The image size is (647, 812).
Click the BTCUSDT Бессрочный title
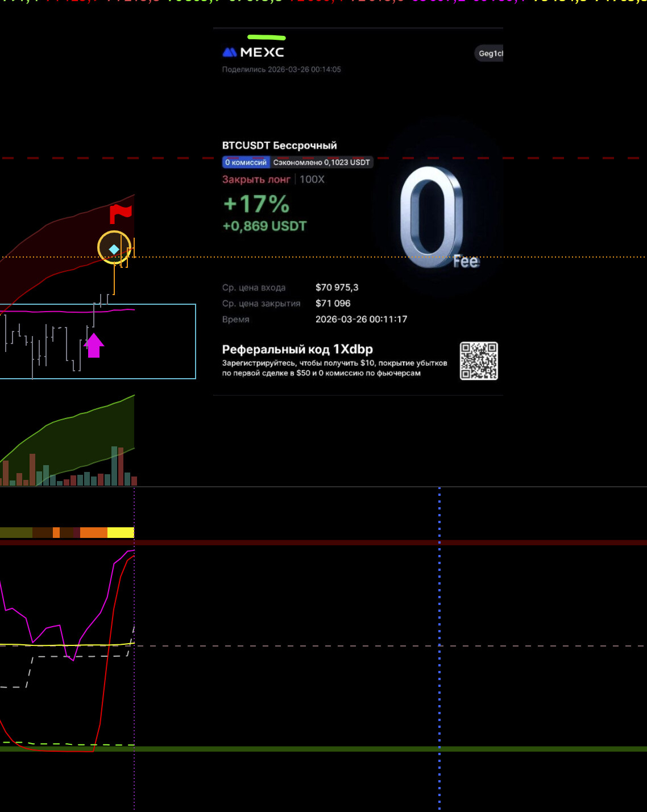coord(279,146)
